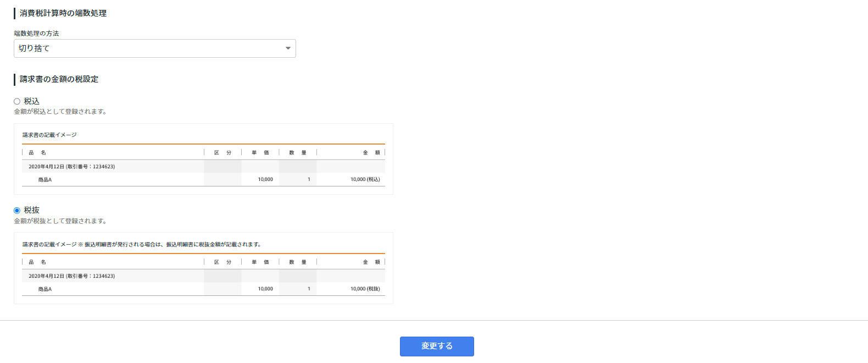Click the 変更する button

437,346
